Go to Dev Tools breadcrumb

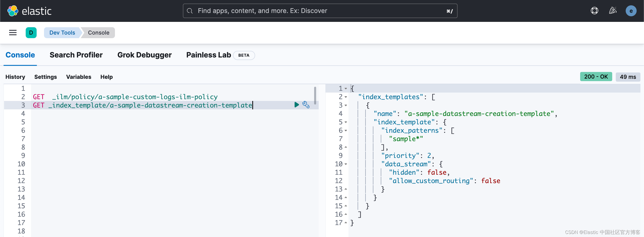coord(62,33)
